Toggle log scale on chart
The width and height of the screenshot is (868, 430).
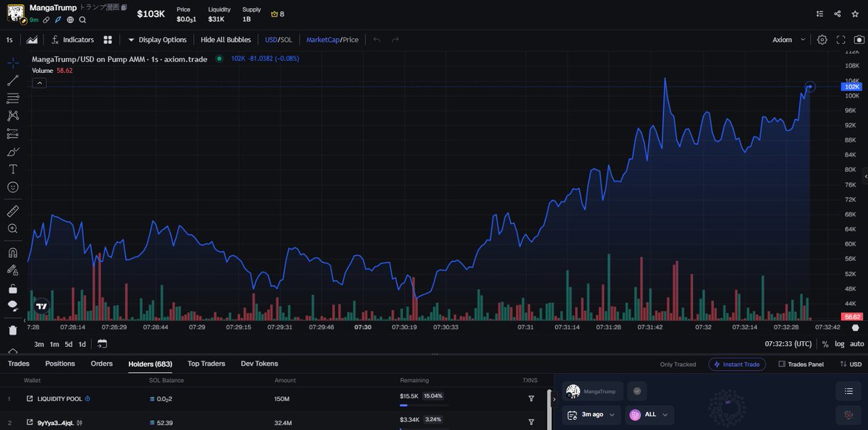pyautogui.click(x=839, y=344)
